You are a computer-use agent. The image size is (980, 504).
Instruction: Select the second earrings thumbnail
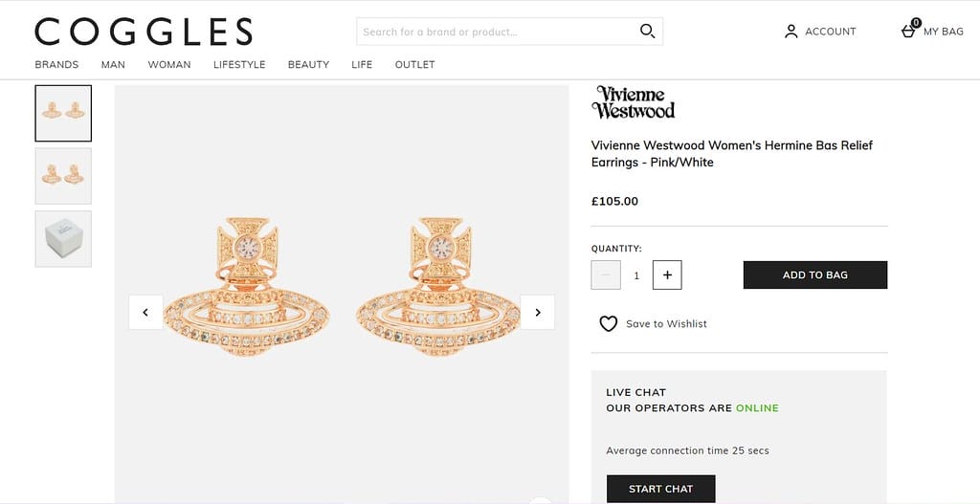click(63, 176)
